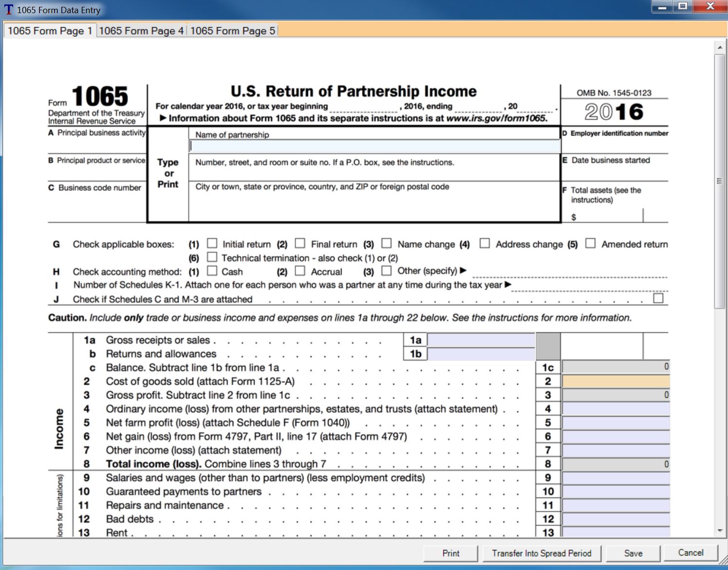Click the 'Employer identification number' label
Image resolution: width=728 pixels, height=570 pixels.
[619, 133]
